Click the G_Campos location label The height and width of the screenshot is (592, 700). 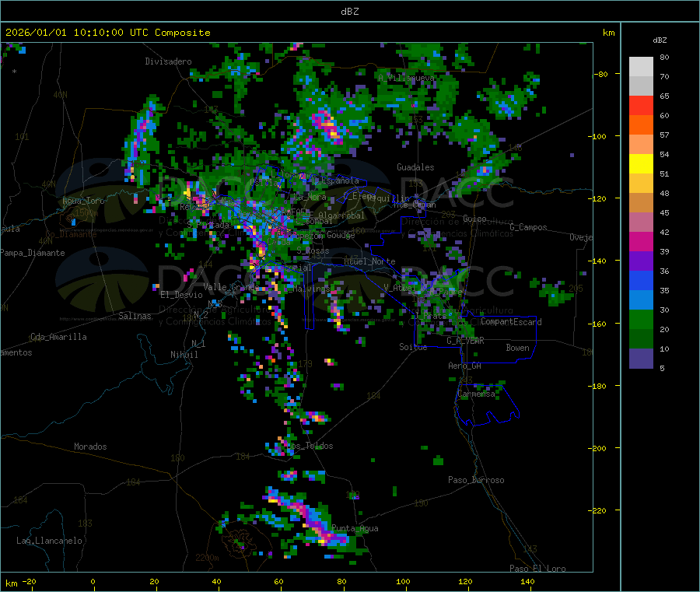pos(528,227)
